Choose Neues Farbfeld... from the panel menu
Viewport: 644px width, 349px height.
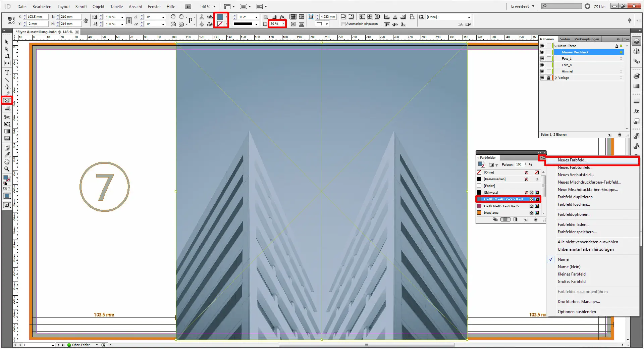(572, 160)
